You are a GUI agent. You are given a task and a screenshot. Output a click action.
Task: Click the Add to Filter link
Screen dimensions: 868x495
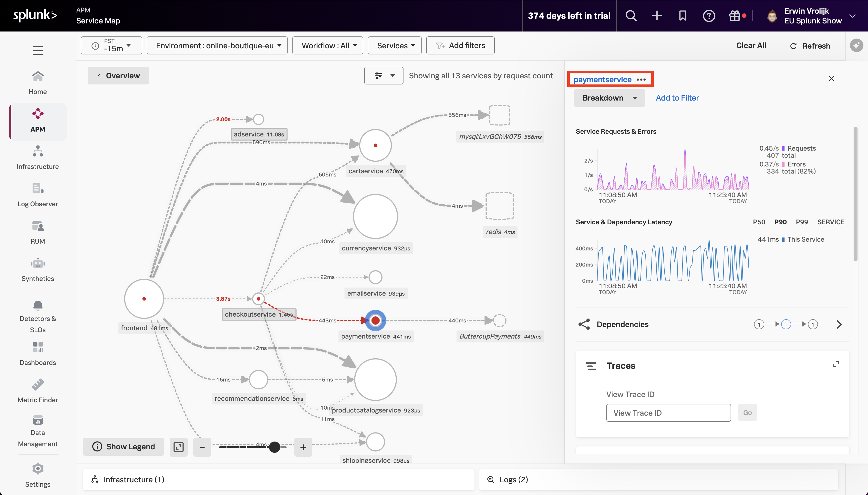[677, 98]
